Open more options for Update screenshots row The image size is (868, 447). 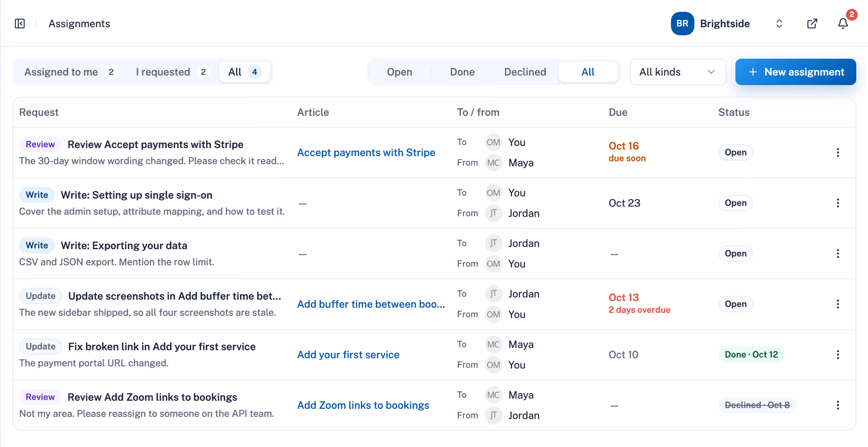tap(838, 304)
